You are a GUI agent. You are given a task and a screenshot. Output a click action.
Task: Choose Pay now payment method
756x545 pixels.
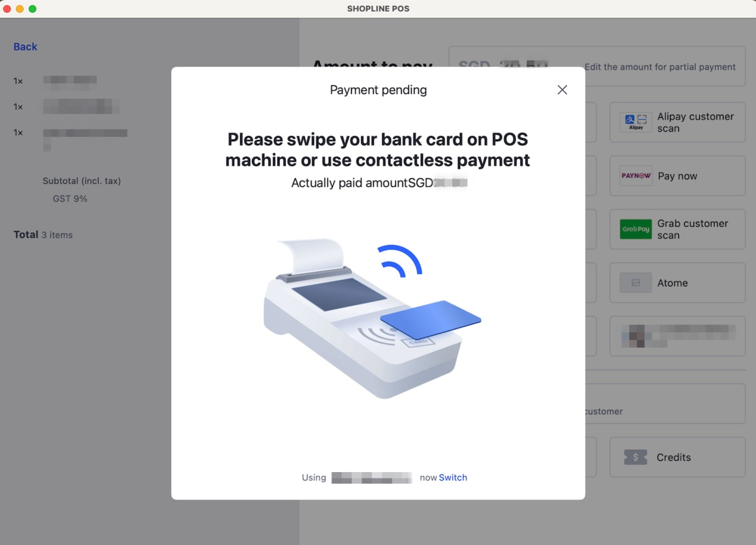677,176
